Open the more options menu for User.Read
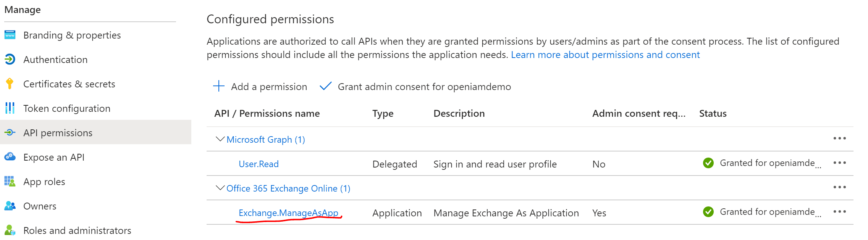868x240 pixels. (x=839, y=163)
